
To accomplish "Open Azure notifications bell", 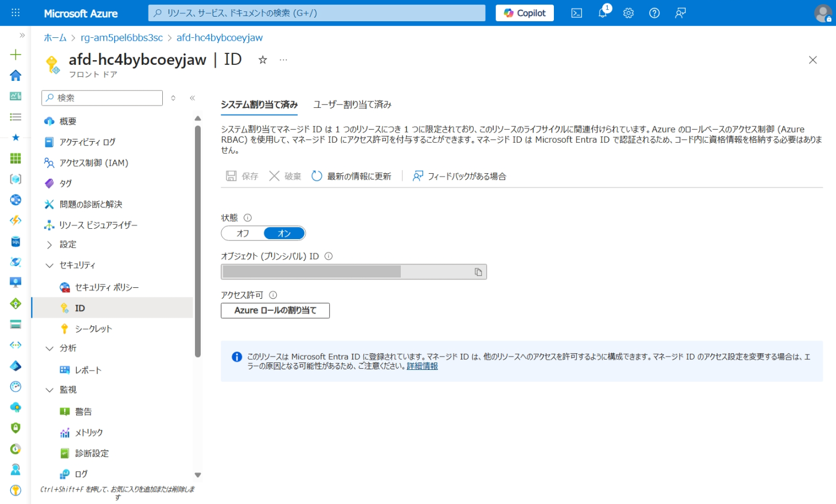I will [x=602, y=13].
